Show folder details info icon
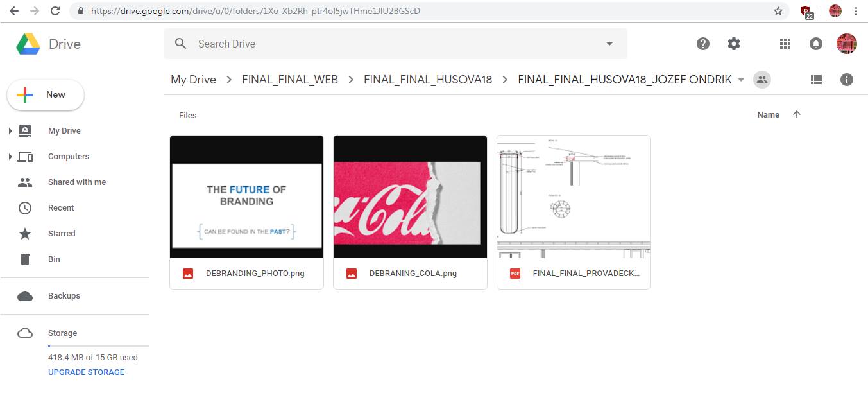Viewport: 868px width, 411px height. (x=847, y=80)
